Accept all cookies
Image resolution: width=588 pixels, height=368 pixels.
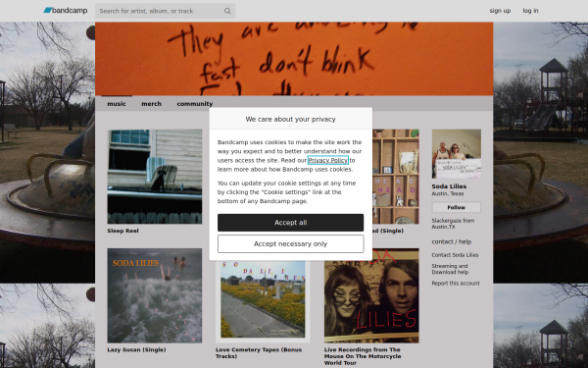[x=291, y=223]
